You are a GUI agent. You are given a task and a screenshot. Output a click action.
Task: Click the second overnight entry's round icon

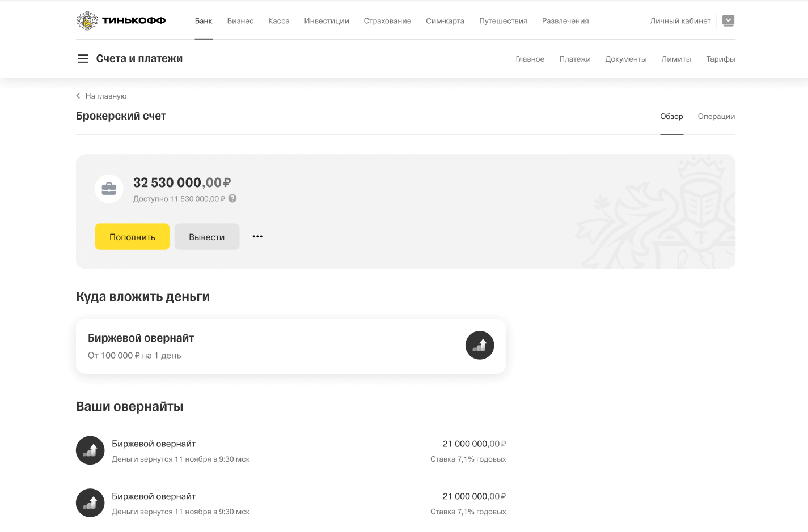click(90, 503)
